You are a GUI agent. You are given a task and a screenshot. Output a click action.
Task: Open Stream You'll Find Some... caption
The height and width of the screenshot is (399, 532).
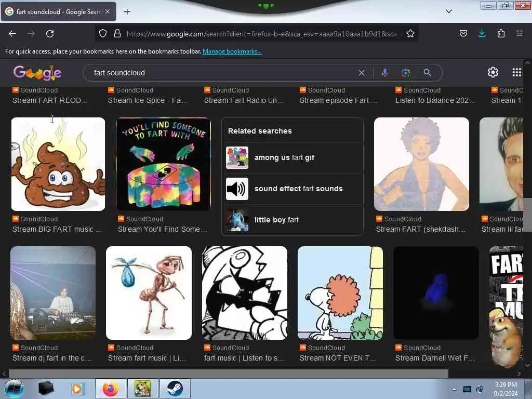(x=163, y=229)
